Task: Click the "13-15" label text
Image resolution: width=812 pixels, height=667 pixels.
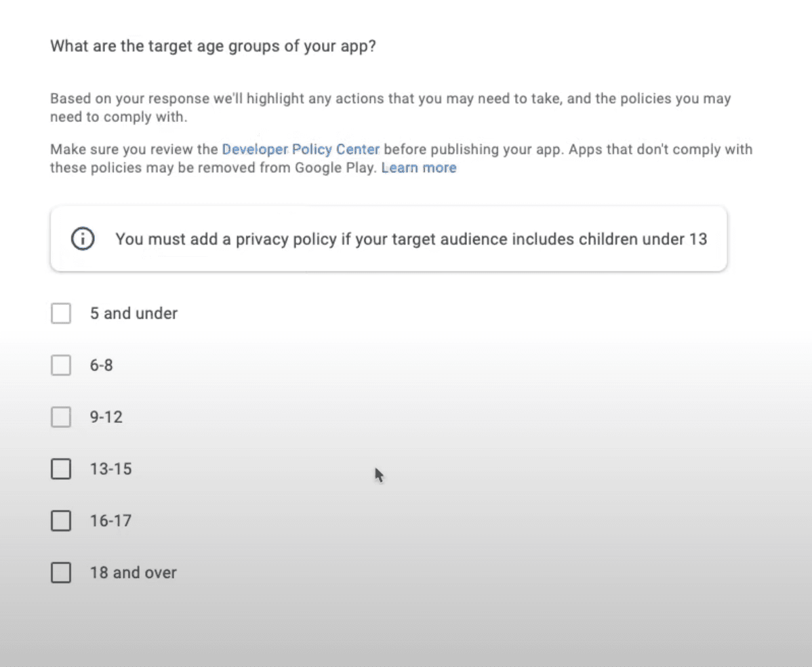Action: (x=110, y=468)
